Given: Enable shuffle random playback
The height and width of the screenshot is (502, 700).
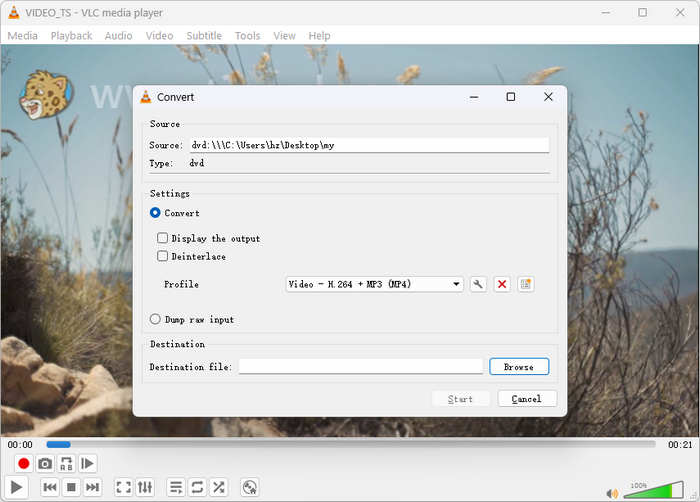Looking at the screenshot, I should tap(219, 487).
